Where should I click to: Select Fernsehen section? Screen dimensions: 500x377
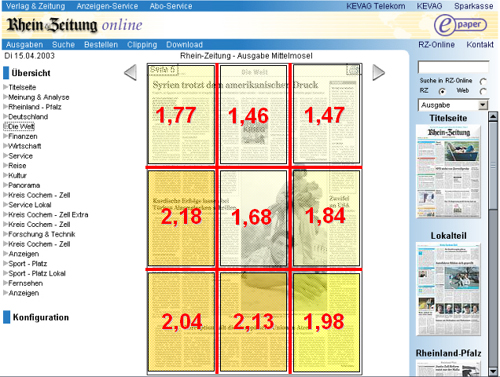click(26, 283)
